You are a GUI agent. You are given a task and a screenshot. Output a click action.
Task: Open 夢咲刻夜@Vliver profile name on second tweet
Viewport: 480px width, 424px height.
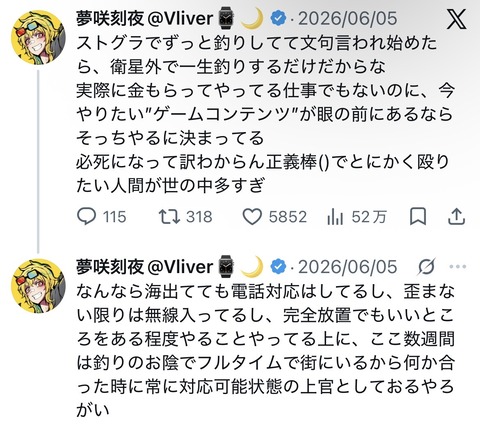(144, 267)
